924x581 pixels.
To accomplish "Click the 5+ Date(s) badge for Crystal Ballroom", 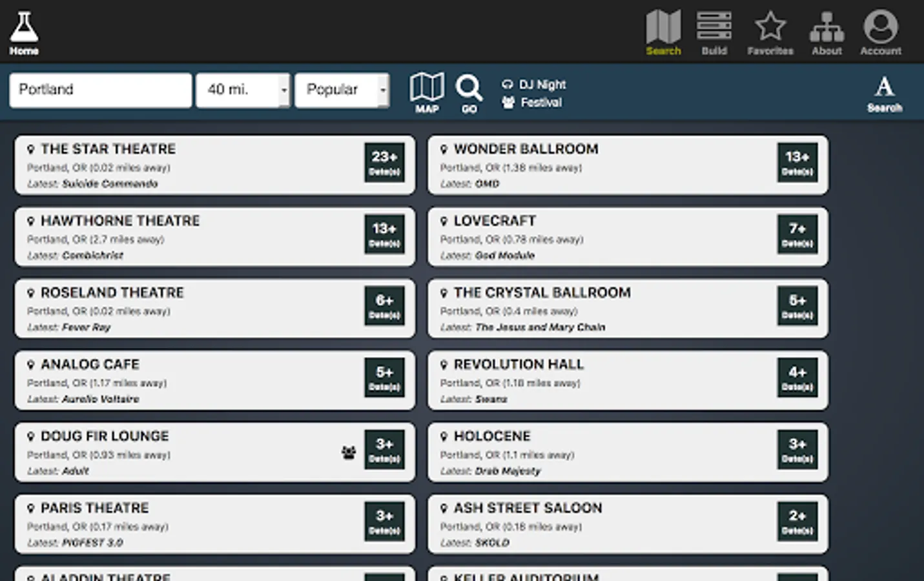I will click(x=797, y=305).
